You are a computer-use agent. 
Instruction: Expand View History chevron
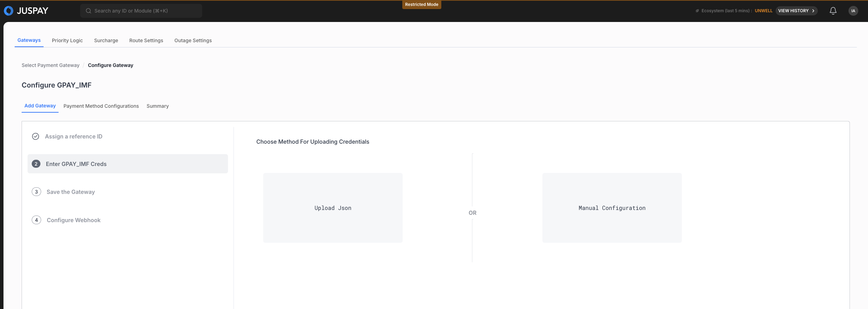coord(813,11)
